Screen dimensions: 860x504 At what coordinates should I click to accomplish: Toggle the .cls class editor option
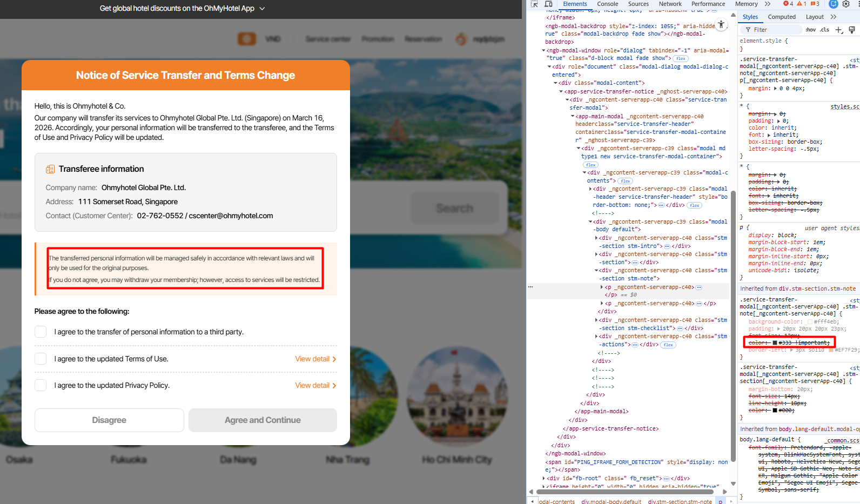tap(824, 30)
